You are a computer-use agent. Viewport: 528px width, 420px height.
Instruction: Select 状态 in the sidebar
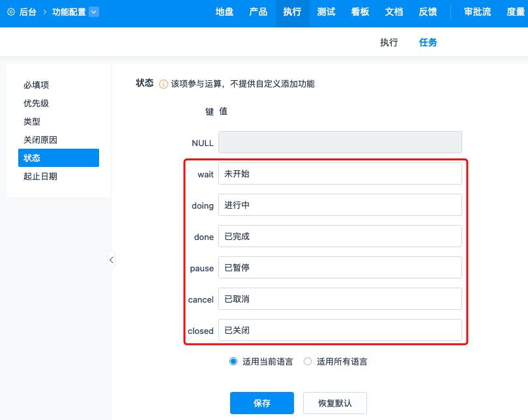[x=59, y=158]
